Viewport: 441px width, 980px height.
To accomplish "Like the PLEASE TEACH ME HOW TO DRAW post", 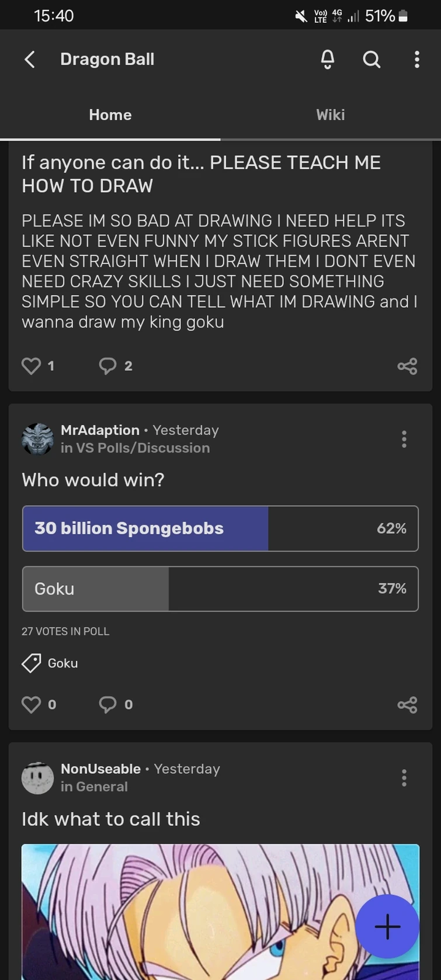I will (31, 366).
